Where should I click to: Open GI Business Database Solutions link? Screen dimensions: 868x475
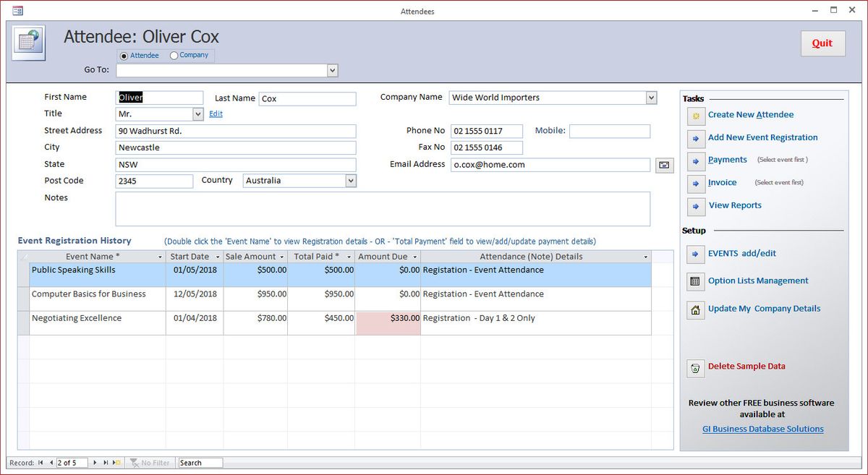coord(762,429)
